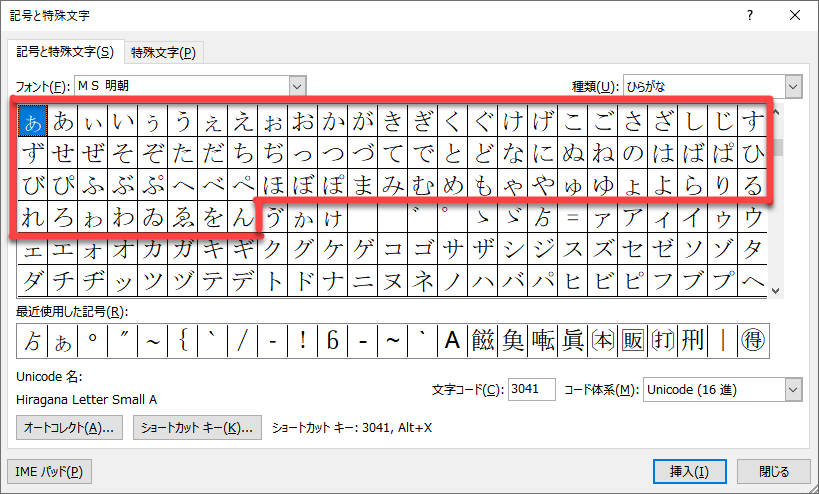This screenshot has width=819, height=494.
Task: Open the フォント dropdown list
Action: (x=297, y=87)
